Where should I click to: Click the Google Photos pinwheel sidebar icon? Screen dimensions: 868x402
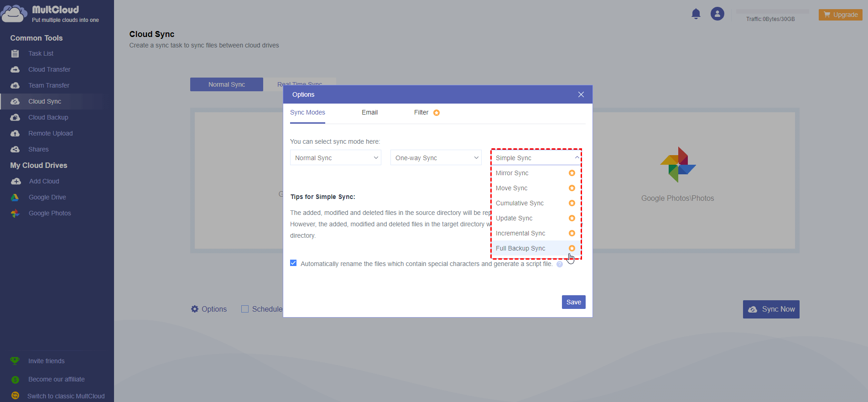pos(15,214)
